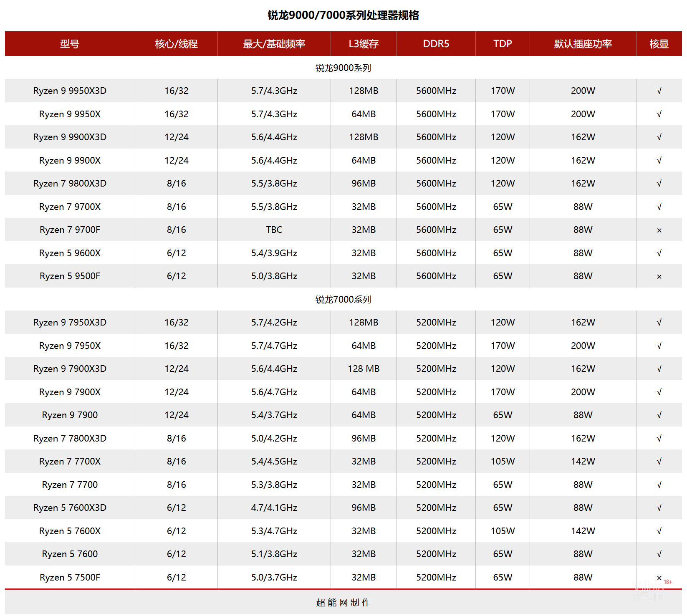Select the 最大/基础频率 column header

274,44
